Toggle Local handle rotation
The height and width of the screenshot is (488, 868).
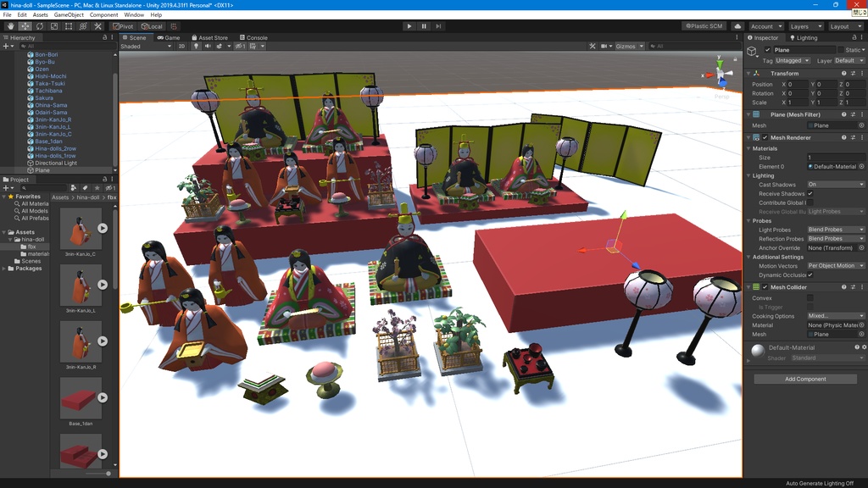pyautogui.click(x=152, y=26)
